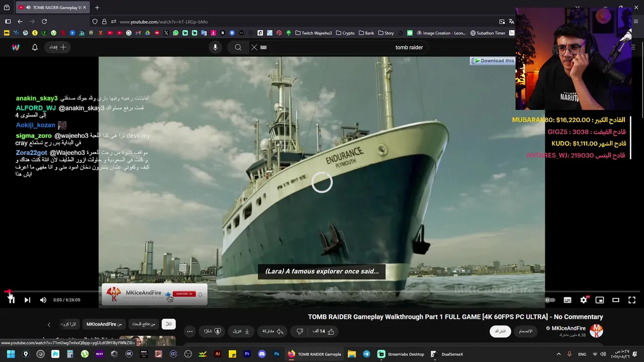The height and width of the screenshot is (362, 644).
Task: Mute the video volume speaker icon
Action: [x=43, y=300]
